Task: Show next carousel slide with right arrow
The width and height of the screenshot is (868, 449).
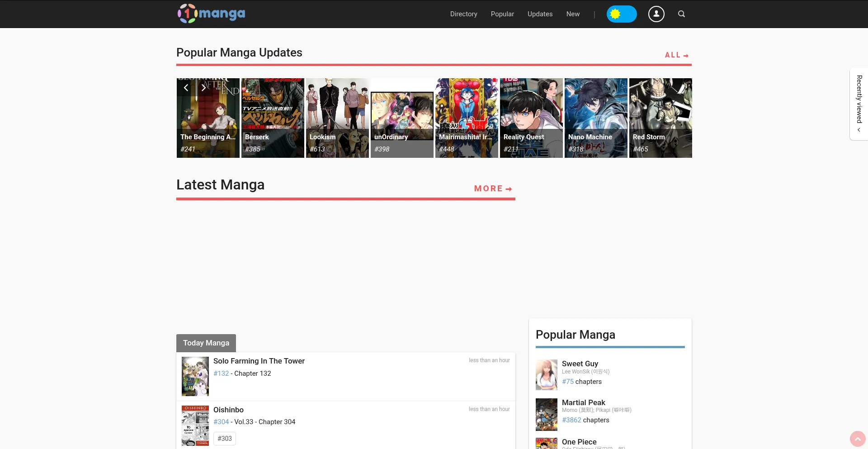Action: tap(203, 88)
